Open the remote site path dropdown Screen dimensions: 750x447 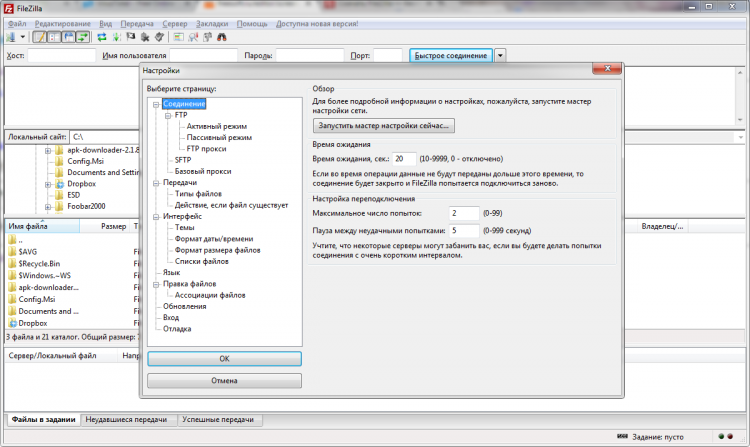click(740, 137)
